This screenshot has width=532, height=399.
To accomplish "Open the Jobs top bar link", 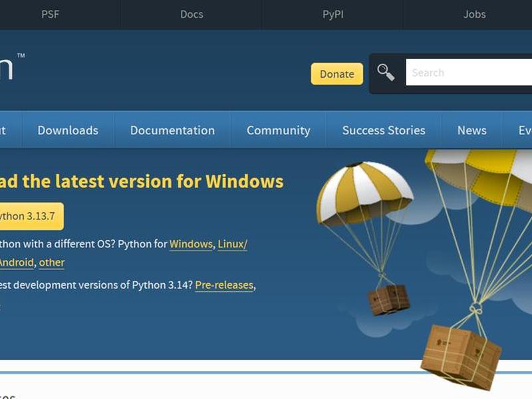I will 474,14.
